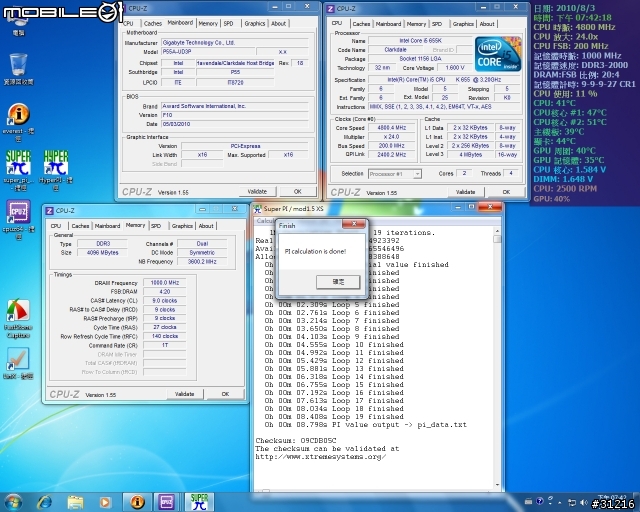640x512 pixels.
Task: Expand the Processor #1 selection dropdown
Action: (417, 174)
